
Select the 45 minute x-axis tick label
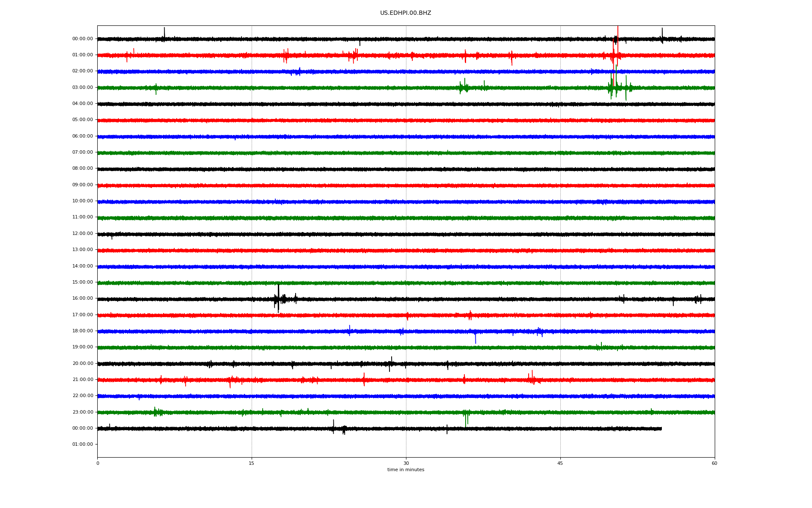coord(560,463)
